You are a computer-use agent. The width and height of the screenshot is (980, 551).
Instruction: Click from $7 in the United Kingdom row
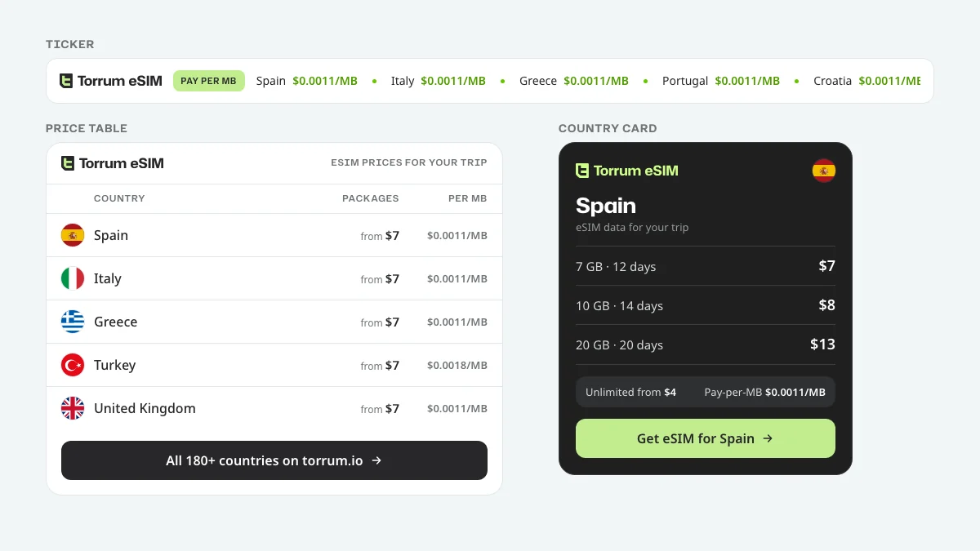tap(380, 408)
